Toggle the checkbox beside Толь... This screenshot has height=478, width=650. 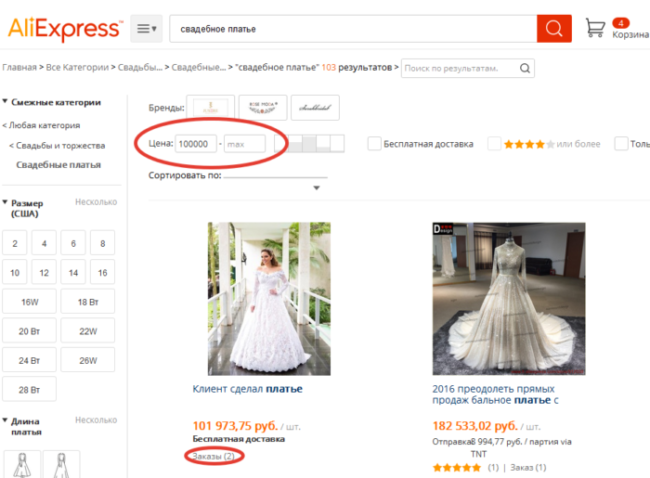621,144
